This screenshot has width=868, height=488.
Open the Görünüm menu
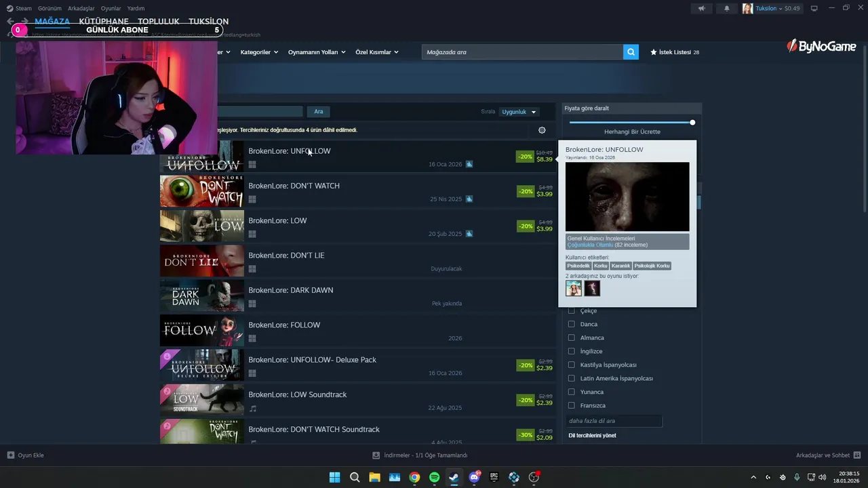[x=50, y=8]
